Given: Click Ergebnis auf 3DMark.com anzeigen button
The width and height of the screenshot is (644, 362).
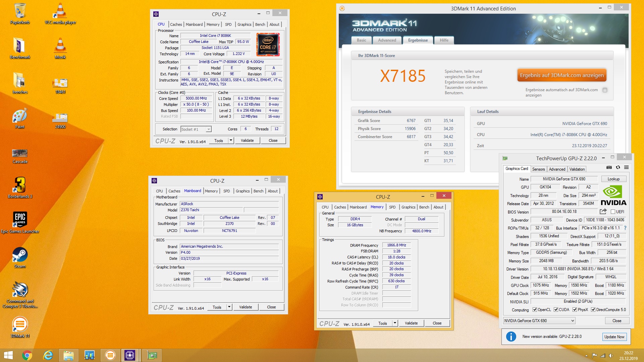Looking at the screenshot, I should coord(561,75).
